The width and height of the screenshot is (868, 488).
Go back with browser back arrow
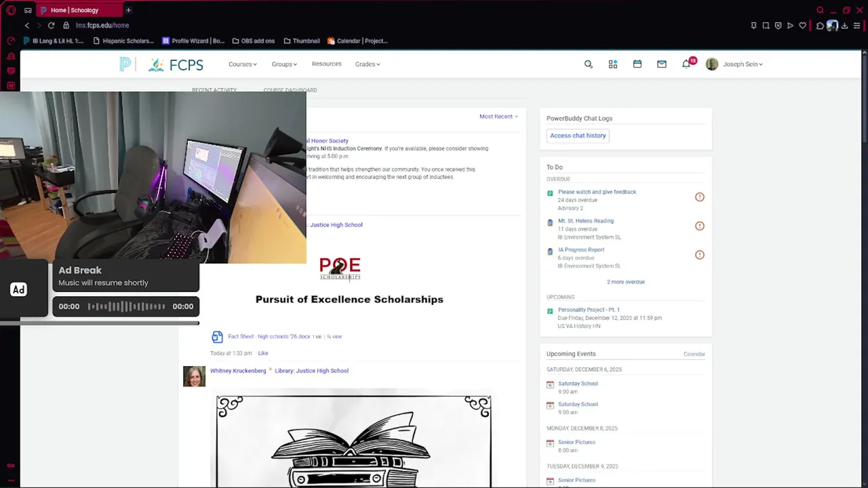(27, 26)
